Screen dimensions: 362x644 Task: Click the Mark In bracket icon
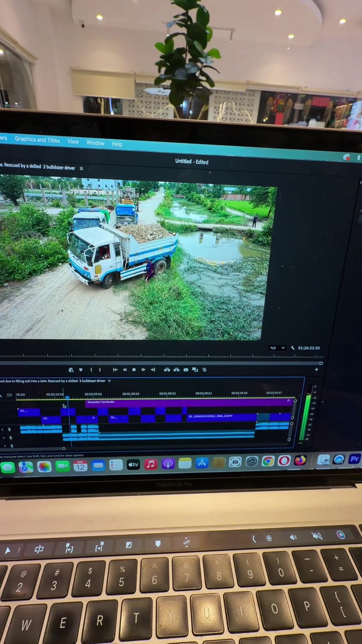[x=91, y=370]
